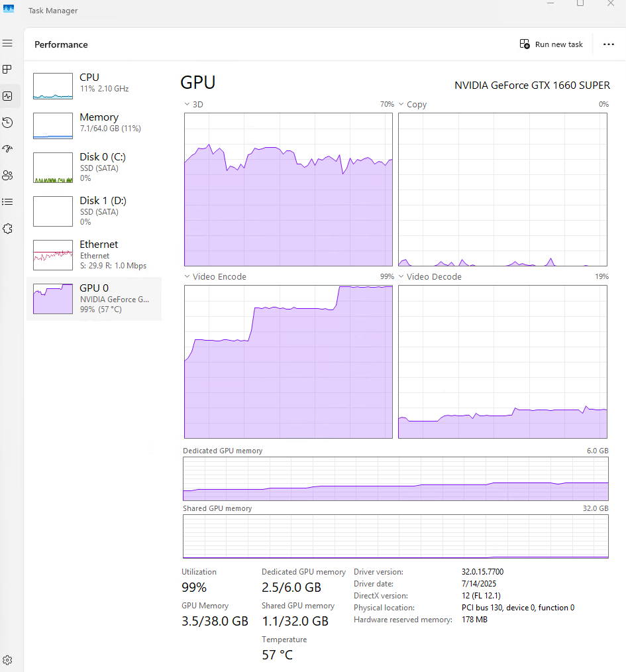Select Disk 1 (D:) entry
The width and height of the screenshot is (626, 672).
point(94,211)
